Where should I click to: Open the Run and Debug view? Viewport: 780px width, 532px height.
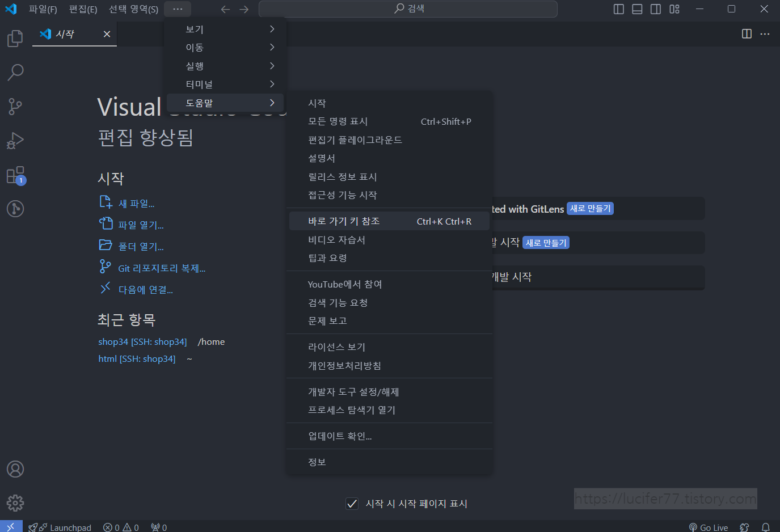tap(15, 140)
